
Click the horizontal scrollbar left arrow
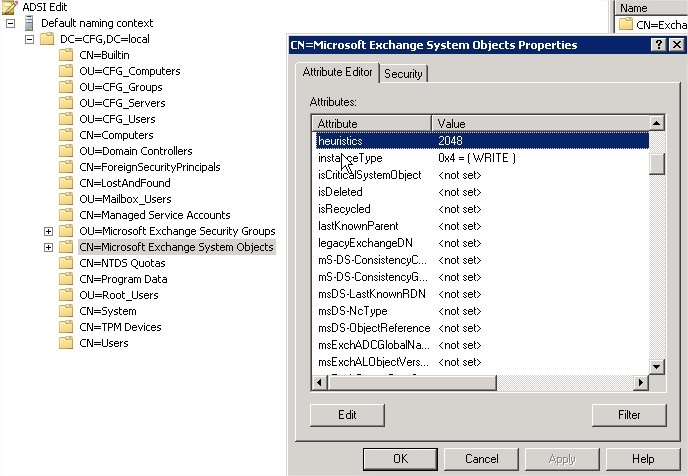pyautogui.click(x=319, y=383)
